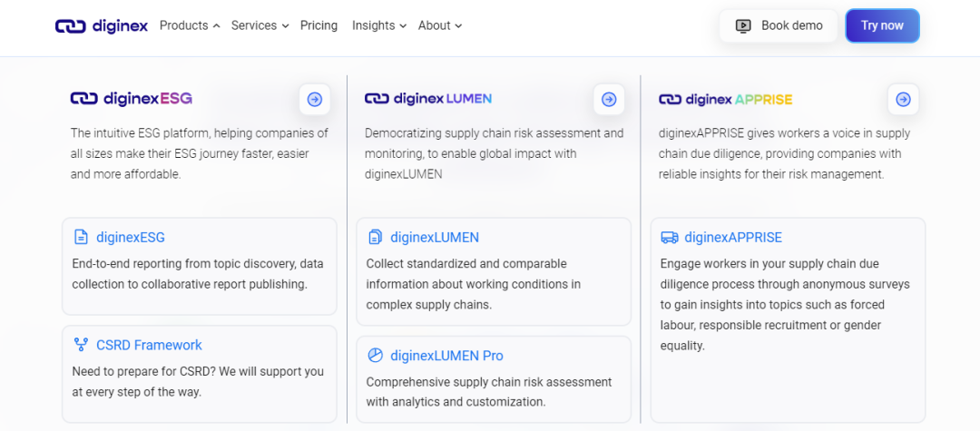Screen dimensions: 980x431
Task: Collapse the Products dropdown menu
Action: [x=190, y=25]
